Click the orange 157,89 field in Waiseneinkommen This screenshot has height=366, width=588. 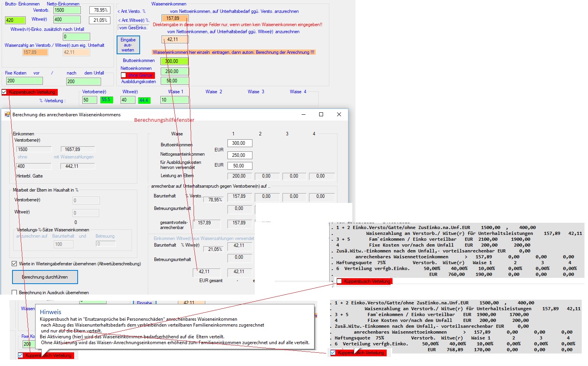(174, 18)
